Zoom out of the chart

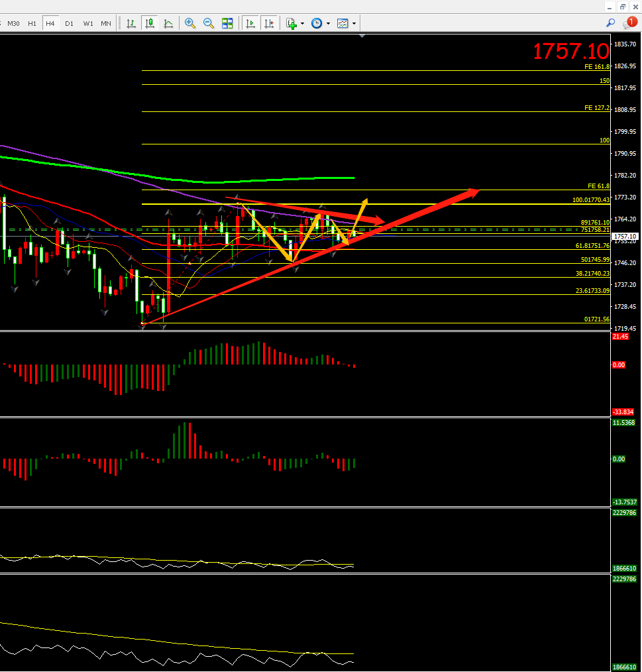(x=209, y=23)
